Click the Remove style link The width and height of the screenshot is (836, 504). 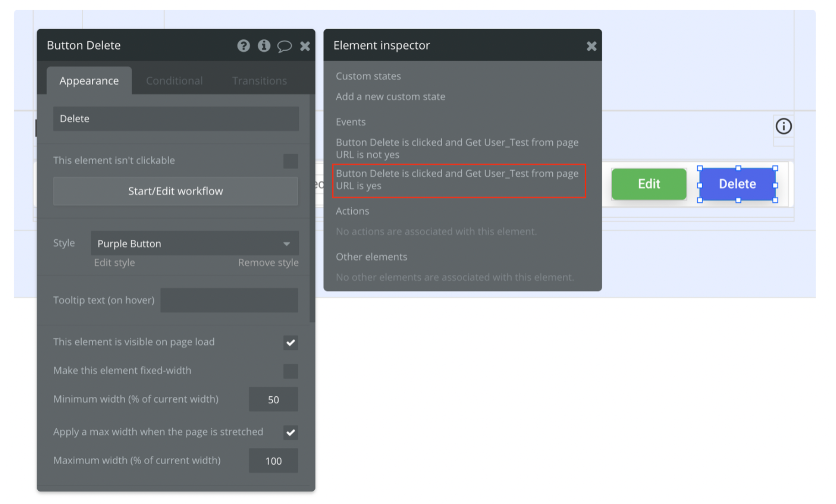point(268,262)
